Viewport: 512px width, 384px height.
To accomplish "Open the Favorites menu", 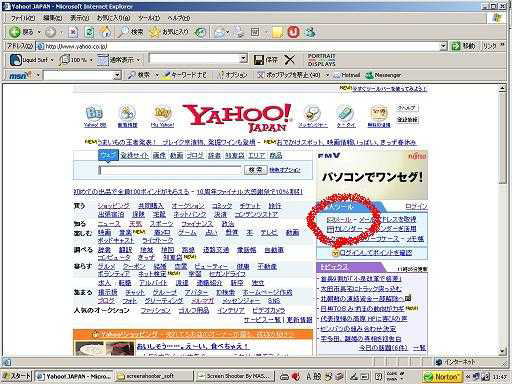I will (113, 18).
